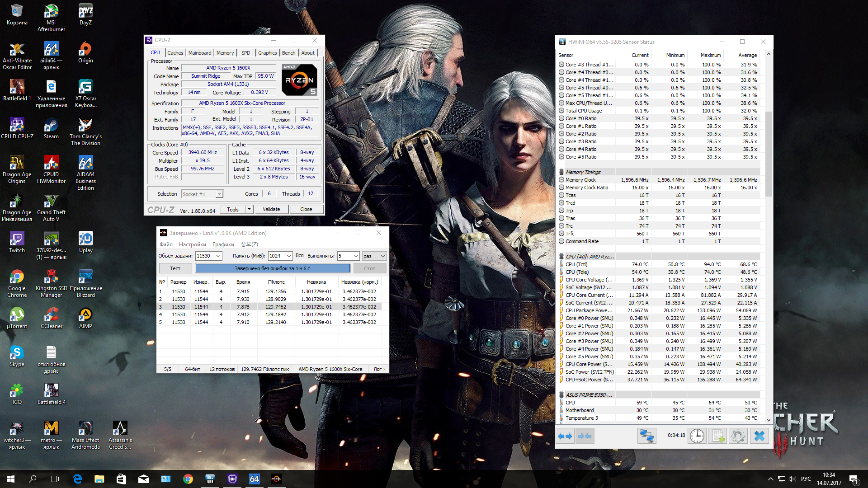Viewport: 868px width, 488px height.
Task: Click HWiNFO expand columns arrows icon
Action: point(565,436)
